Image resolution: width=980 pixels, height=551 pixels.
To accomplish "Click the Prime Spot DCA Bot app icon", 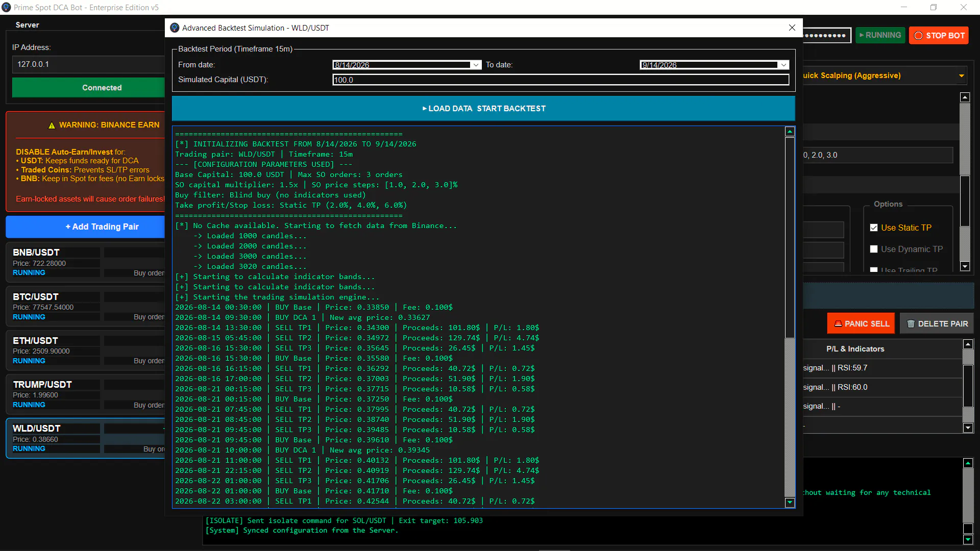I will click(x=6, y=7).
